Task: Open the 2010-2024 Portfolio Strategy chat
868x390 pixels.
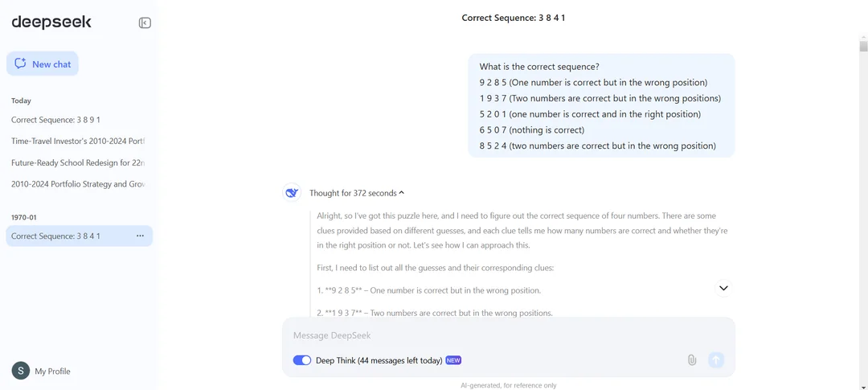Action: coord(77,184)
